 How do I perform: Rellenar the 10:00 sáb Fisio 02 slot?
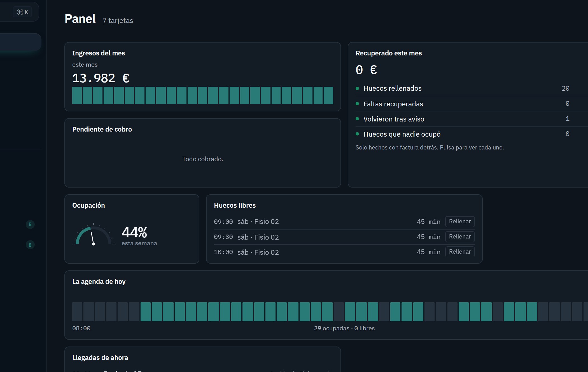coord(460,251)
